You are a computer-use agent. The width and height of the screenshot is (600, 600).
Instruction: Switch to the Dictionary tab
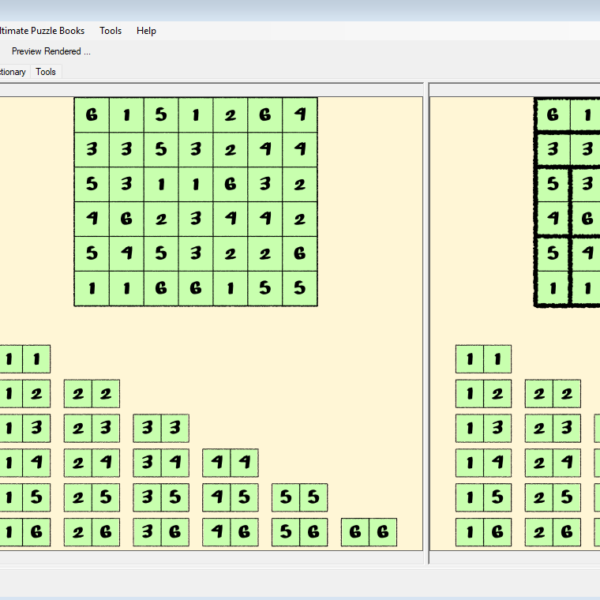tap(12, 72)
